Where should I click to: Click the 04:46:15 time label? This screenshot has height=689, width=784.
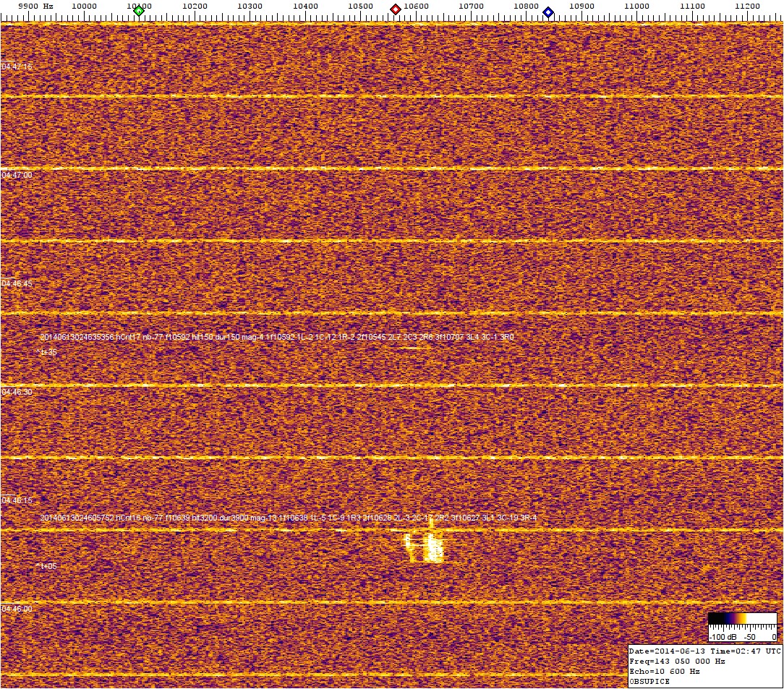pos(17,500)
